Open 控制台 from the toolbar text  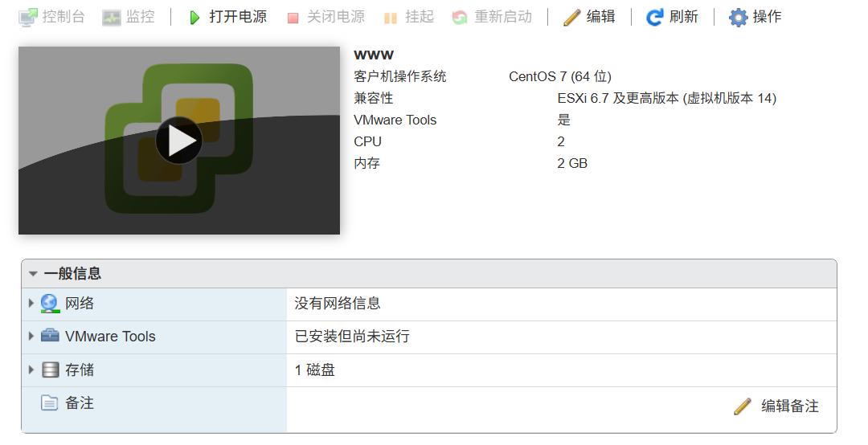pyautogui.click(x=63, y=17)
